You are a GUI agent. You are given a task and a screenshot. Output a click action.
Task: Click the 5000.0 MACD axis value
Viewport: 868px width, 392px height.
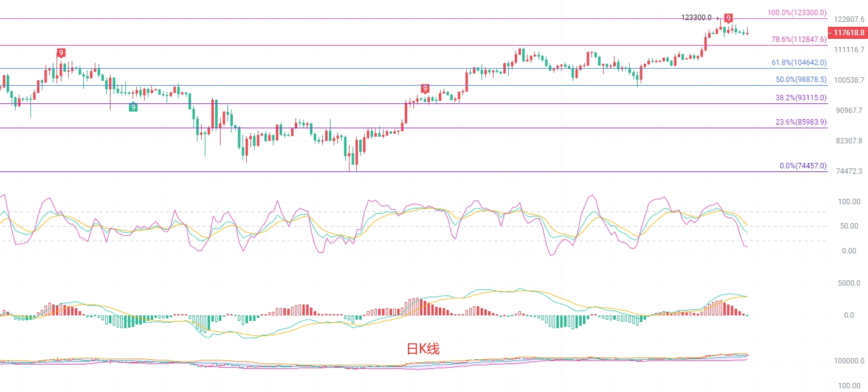[849, 283]
